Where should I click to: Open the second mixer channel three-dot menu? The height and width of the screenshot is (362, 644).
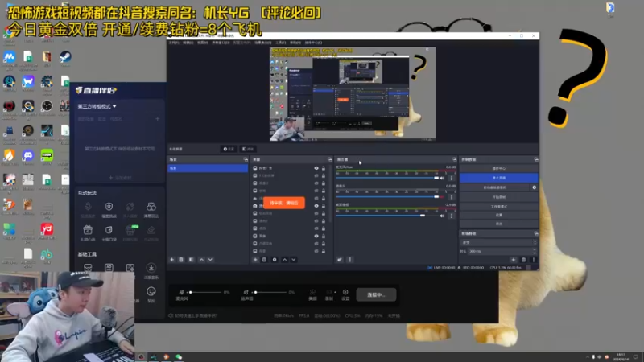[452, 197]
